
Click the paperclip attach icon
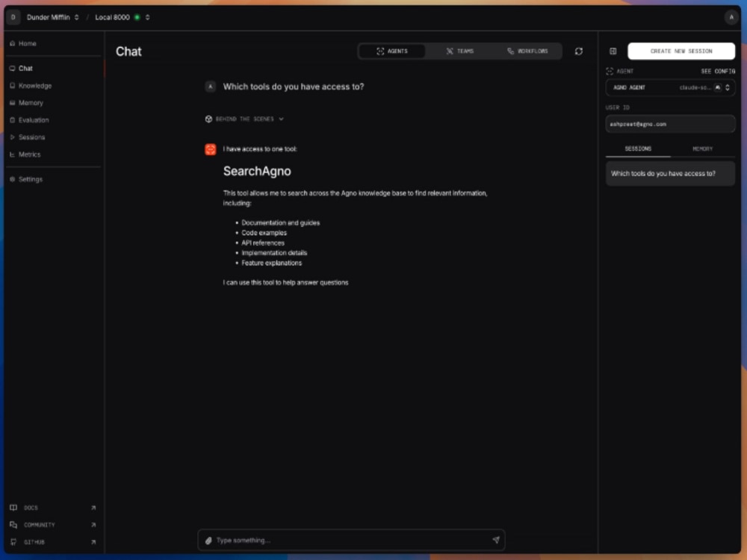click(x=208, y=541)
